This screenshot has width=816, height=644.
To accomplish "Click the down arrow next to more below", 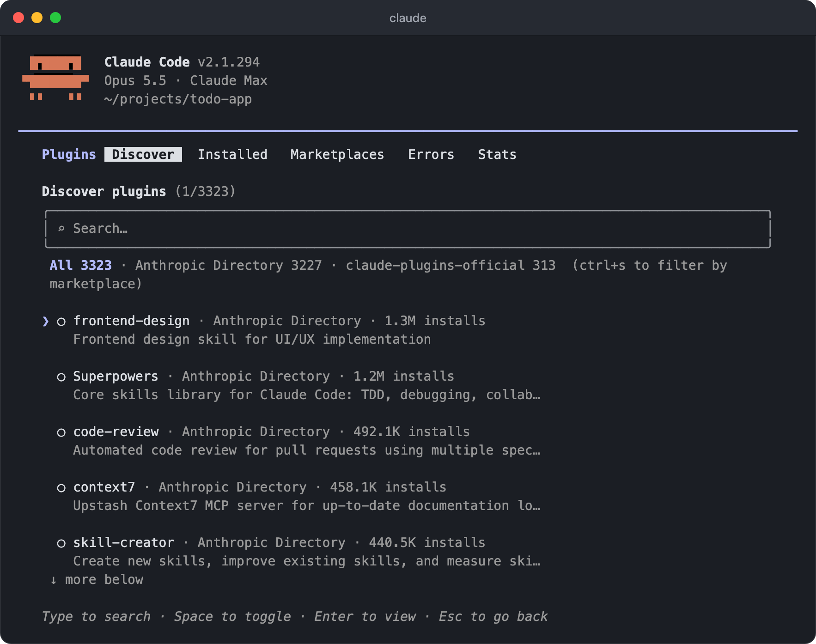I will coord(54,580).
